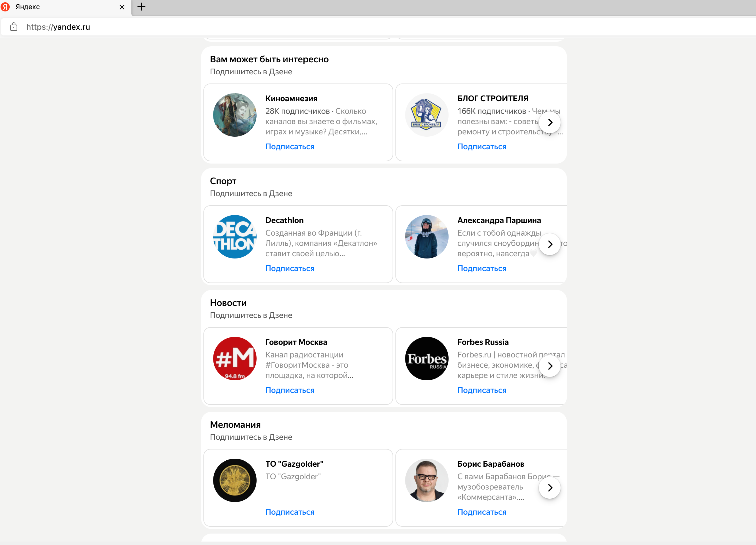The height and width of the screenshot is (545, 756).
Task: Click the TO "Gazgolder" channel avatar
Action: coord(235,480)
